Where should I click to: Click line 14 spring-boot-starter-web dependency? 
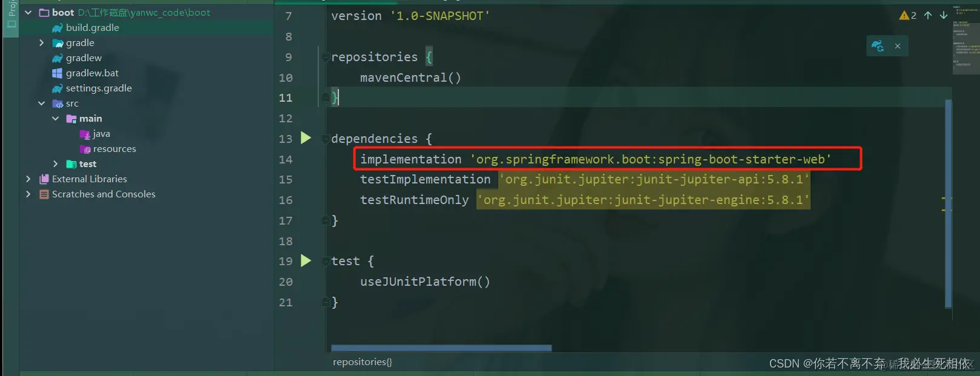click(596, 159)
